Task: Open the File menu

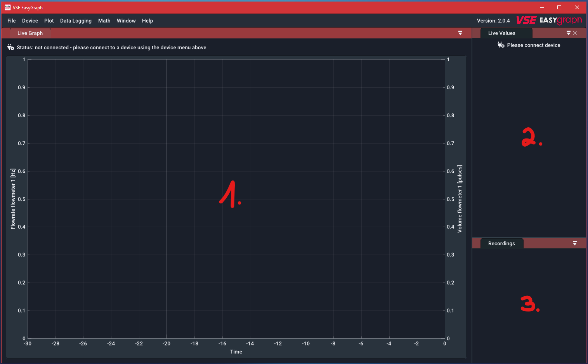Action: click(12, 21)
